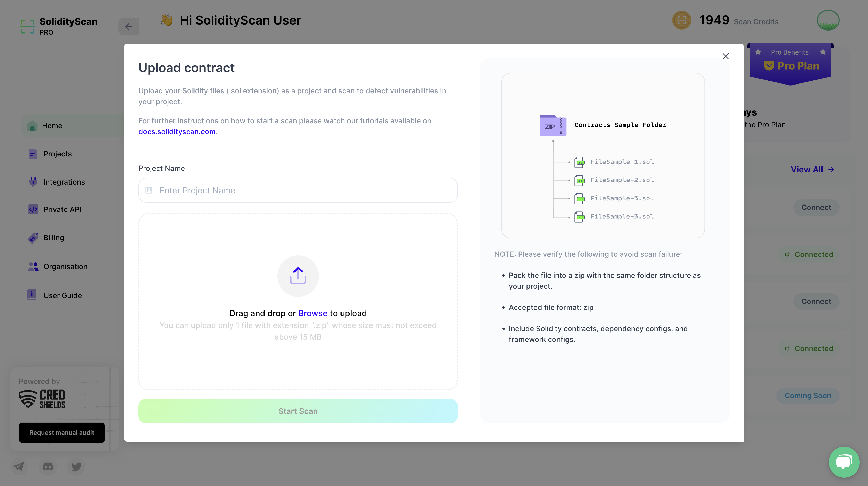Image resolution: width=868 pixels, height=486 pixels.
Task: Open the Integrations sidebar item
Action: click(x=64, y=182)
